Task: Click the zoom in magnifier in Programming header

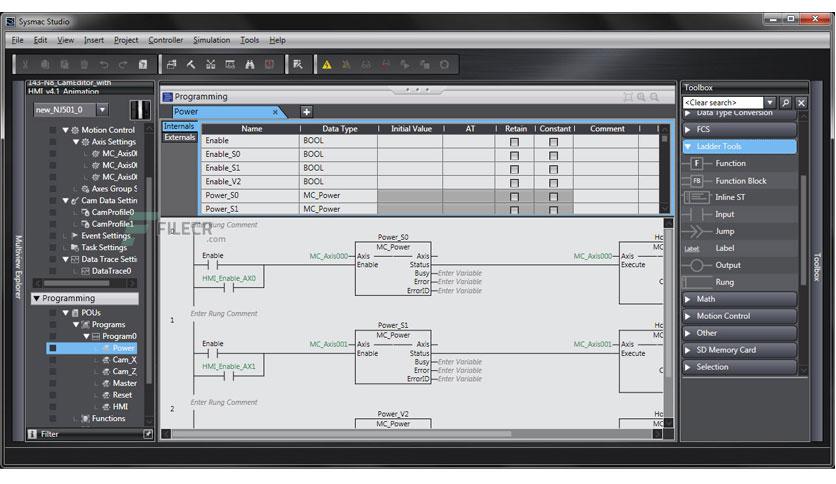Action: coord(641,97)
